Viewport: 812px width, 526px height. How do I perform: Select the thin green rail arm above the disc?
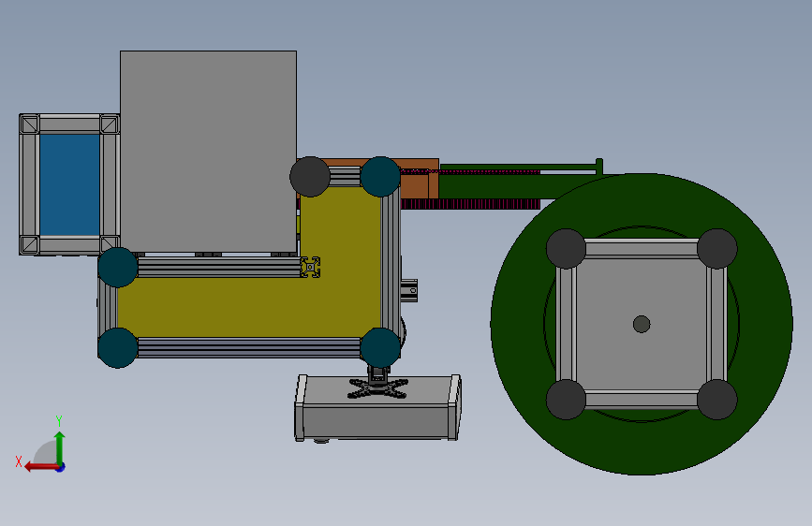pos(518,167)
